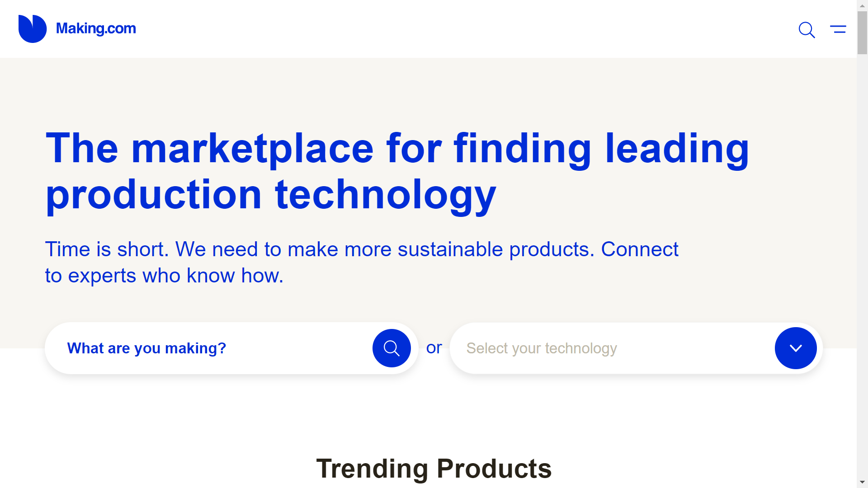Click the scrollbar down arrow
This screenshot has height=488, width=868.
click(863, 483)
